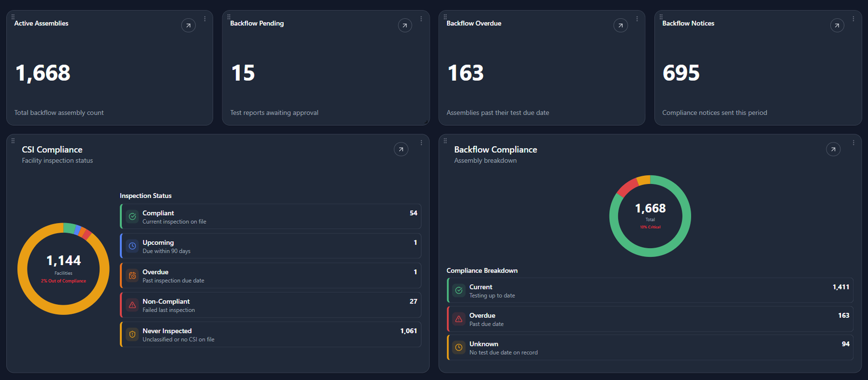The image size is (868, 380).
Task: Open Backflow Compliance panel arrow icon
Action: [833, 149]
